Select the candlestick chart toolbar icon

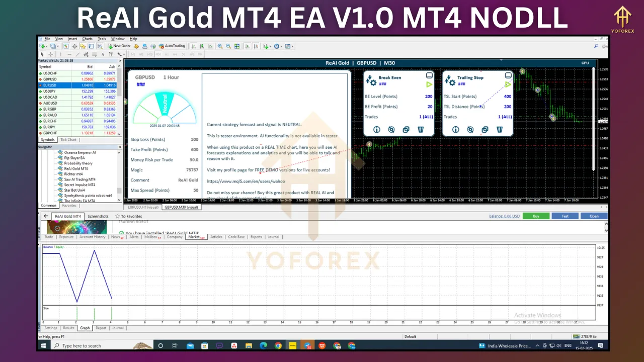pos(201,46)
